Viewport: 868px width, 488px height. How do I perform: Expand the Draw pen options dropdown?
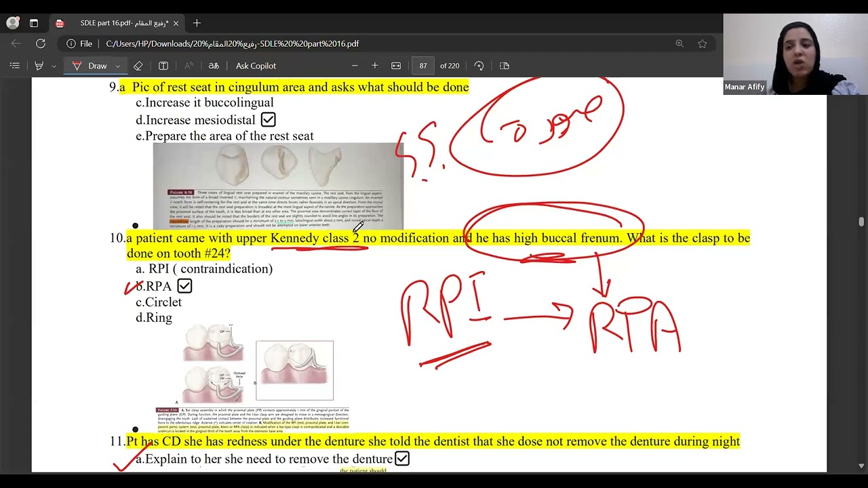coord(117,66)
